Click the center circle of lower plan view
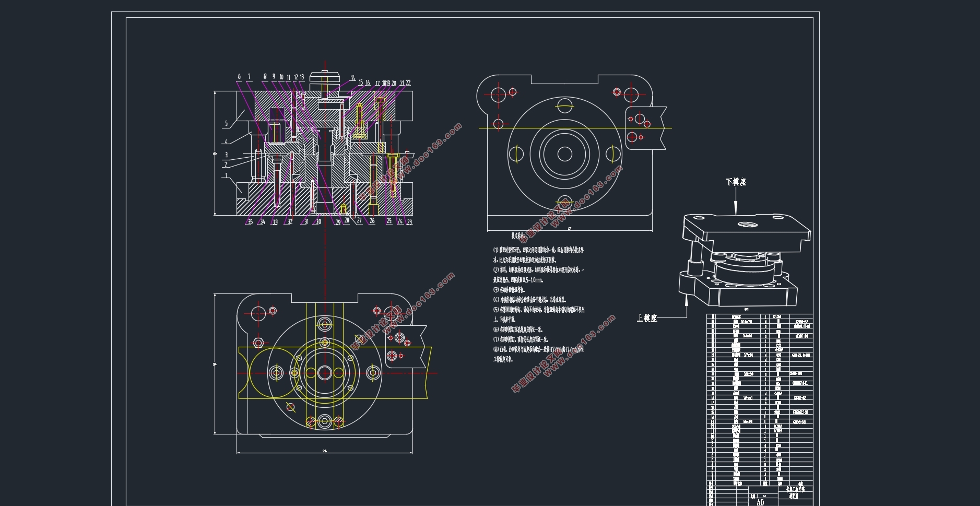 [x=324, y=373]
